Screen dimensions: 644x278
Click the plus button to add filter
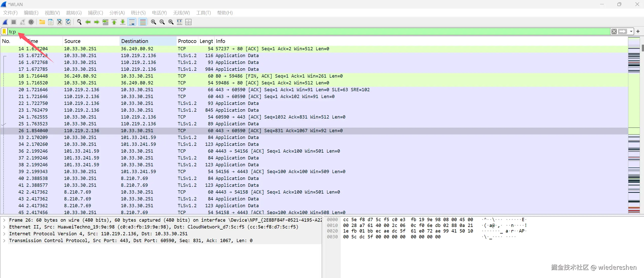[x=638, y=32]
